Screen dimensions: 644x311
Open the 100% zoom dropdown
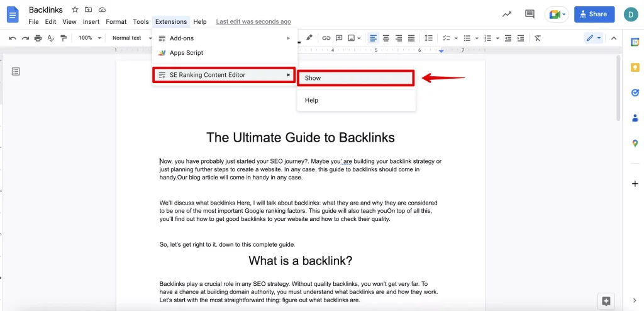click(x=90, y=38)
